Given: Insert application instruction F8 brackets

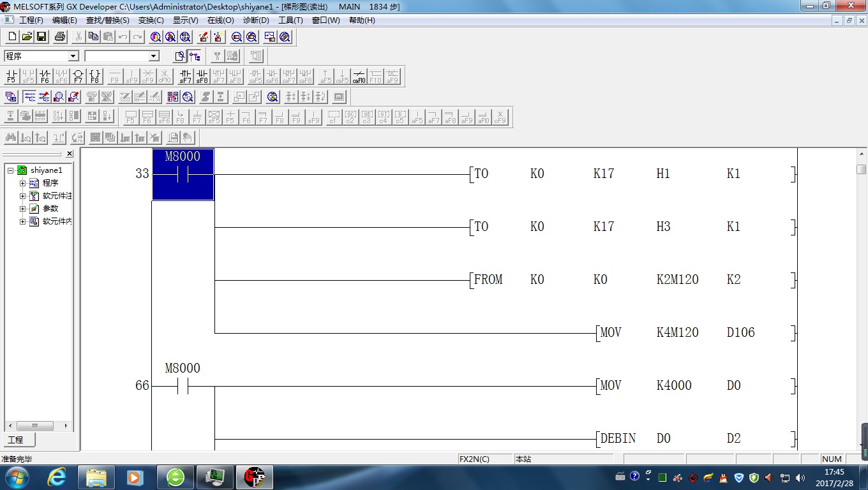Looking at the screenshot, I should click(x=94, y=77).
